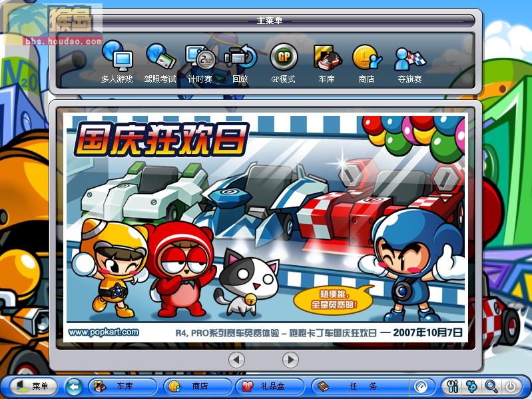
Task: Open the www.popkart.com link on banner
Action: (x=103, y=332)
